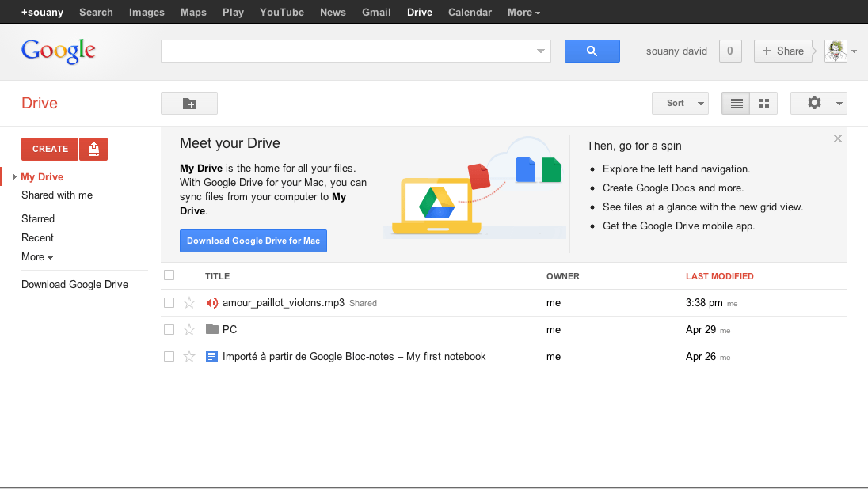Open Maps in top bar

pos(193,12)
